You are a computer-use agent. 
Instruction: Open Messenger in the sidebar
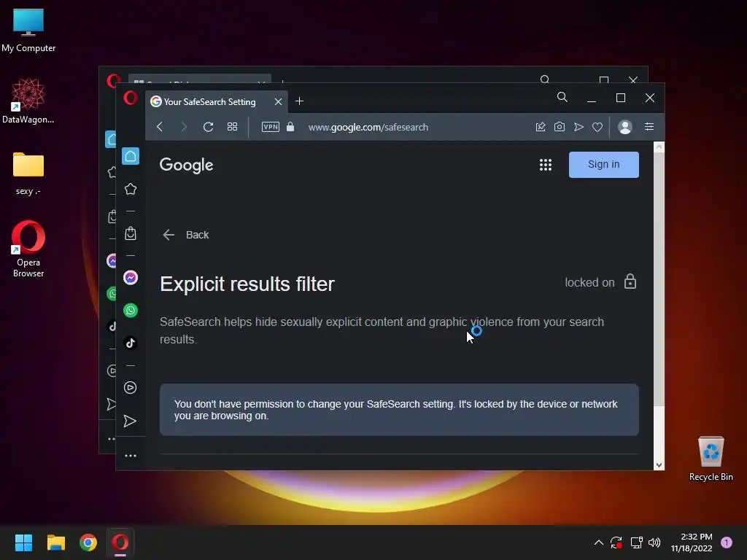pos(131,278)
